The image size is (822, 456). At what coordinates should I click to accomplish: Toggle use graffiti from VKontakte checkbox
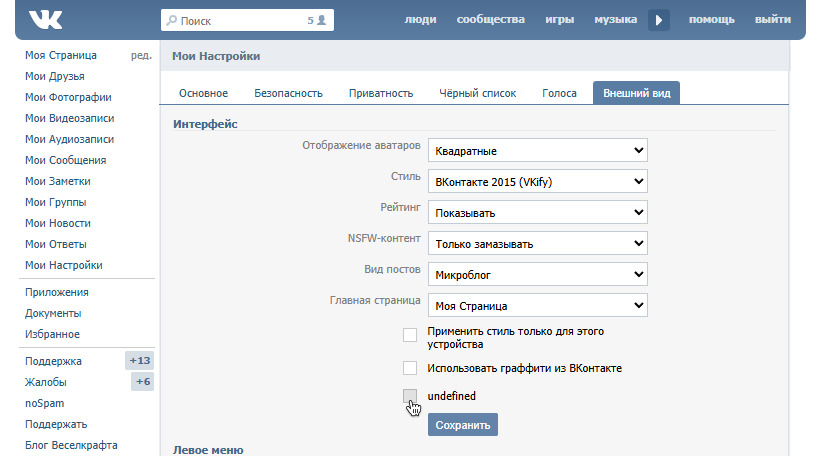click(x=410, y=368)
